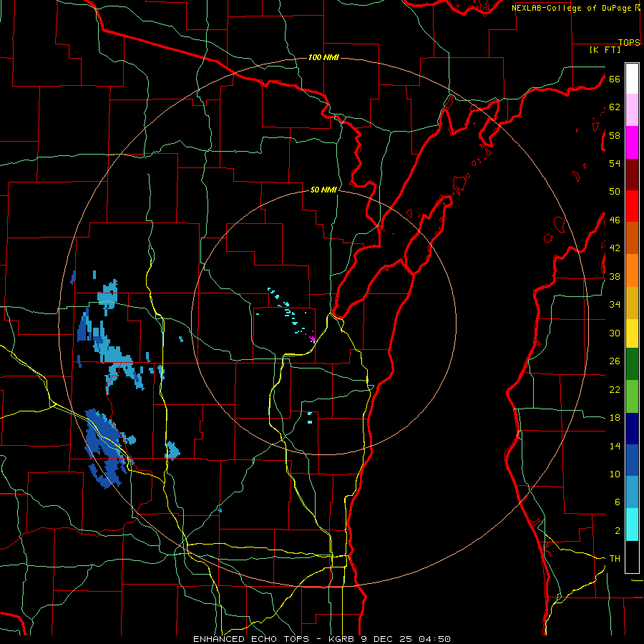644x644 pixels.
Task: Click the 100 NMI range ring label
Action: [323, 57]
